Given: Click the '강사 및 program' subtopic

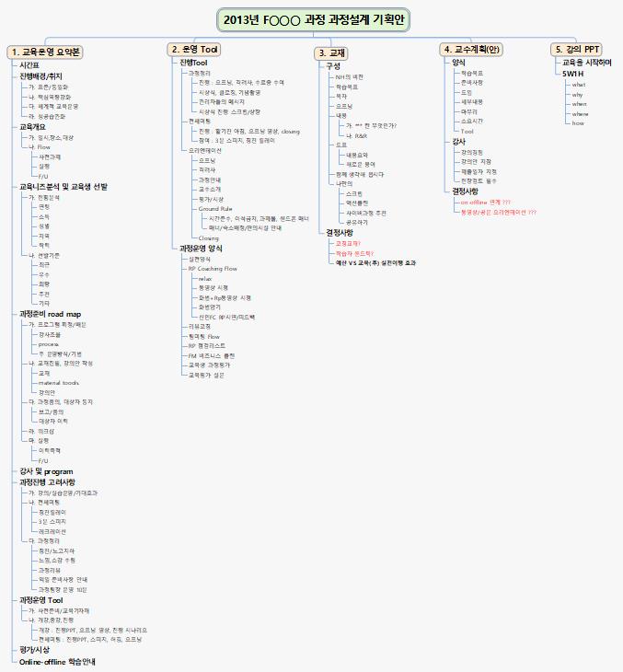Looking at the screenshot, I should (46, 471).
